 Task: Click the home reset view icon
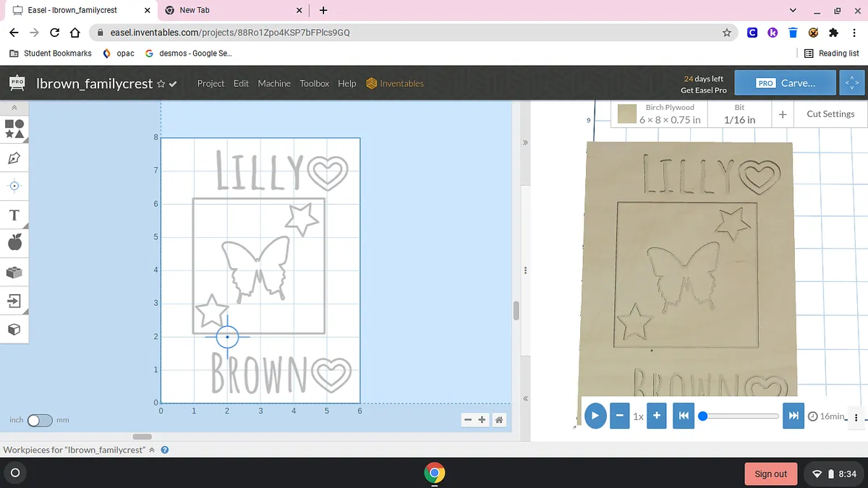pyautogui.click(x=498, y=420)
